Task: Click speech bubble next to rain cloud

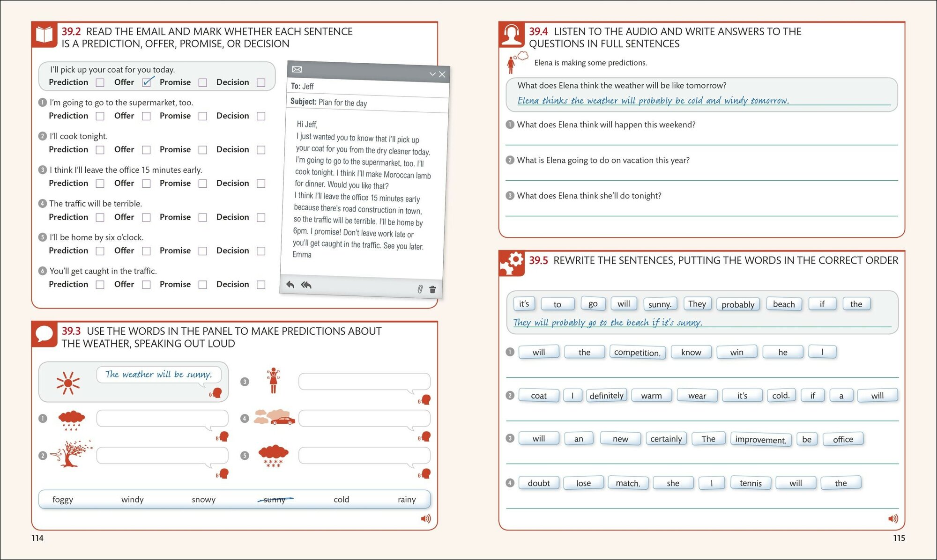Action: [162, 418]
